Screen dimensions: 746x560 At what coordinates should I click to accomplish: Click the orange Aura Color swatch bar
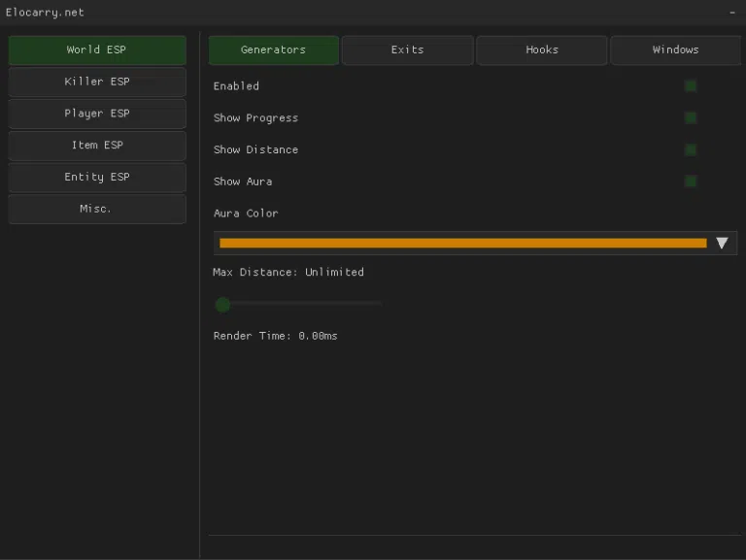click(x=463, y=244)
